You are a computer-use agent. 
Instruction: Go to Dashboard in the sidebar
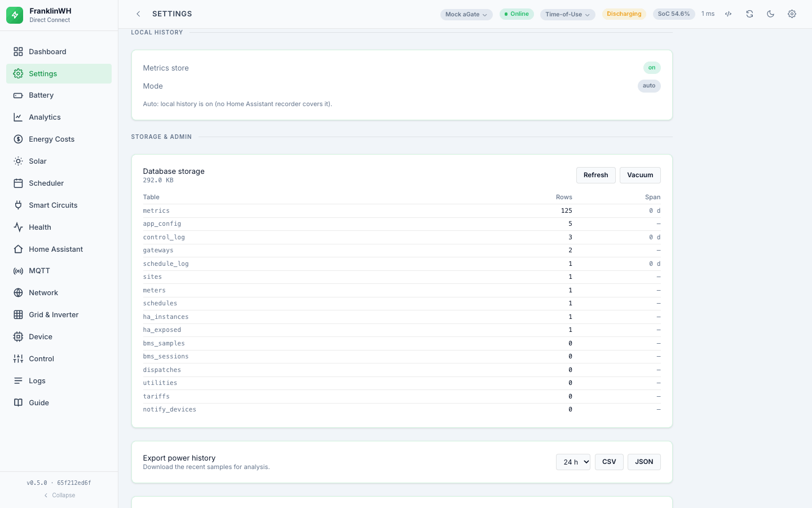(59, 52)
